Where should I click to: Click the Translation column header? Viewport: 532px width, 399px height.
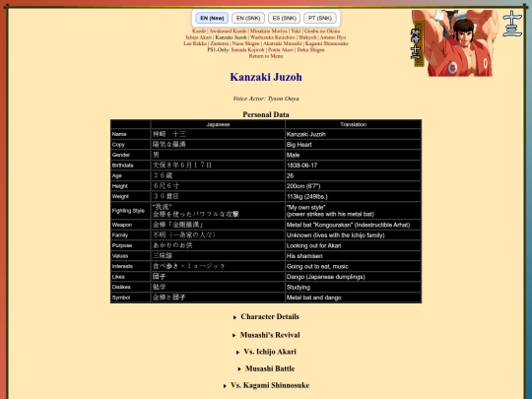click(353, 124)
